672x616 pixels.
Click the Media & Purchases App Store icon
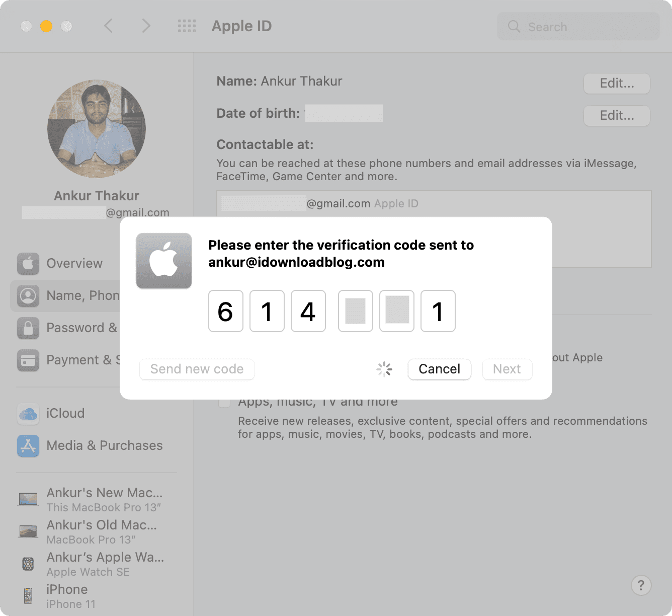click(28, 446)
